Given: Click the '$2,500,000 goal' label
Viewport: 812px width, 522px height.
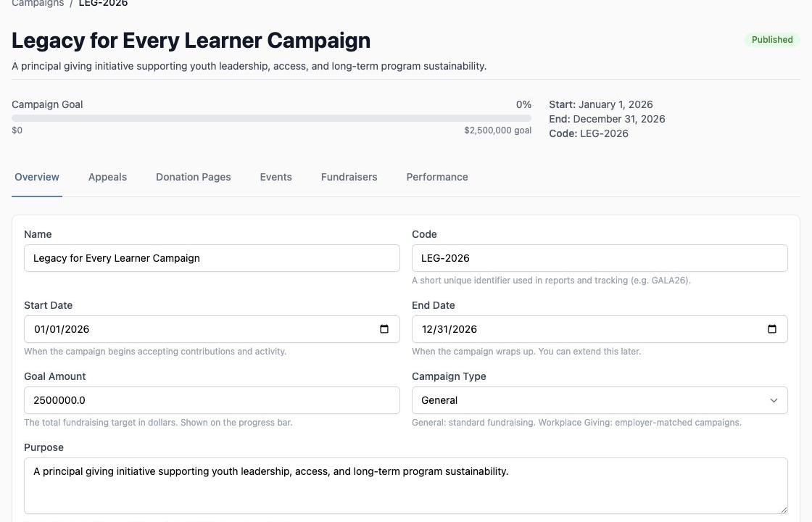Looking at the screenshot, I should (x=497, y=130).
